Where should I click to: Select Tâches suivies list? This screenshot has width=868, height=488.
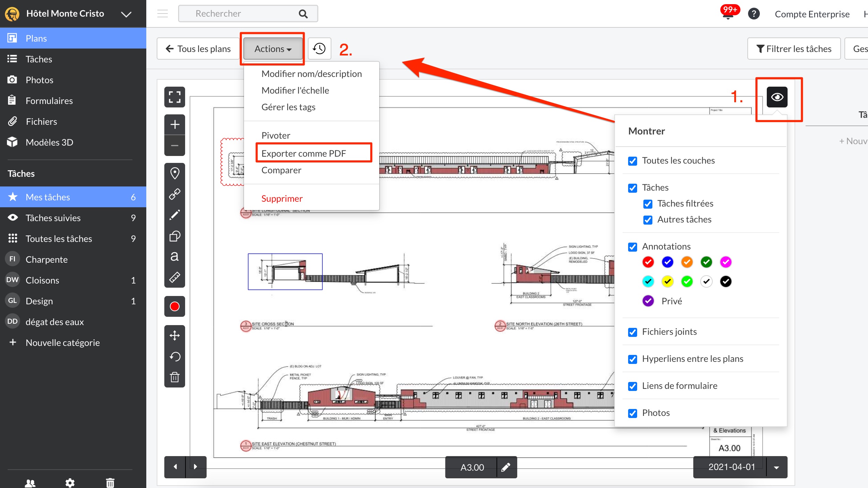tap(73, 218)
